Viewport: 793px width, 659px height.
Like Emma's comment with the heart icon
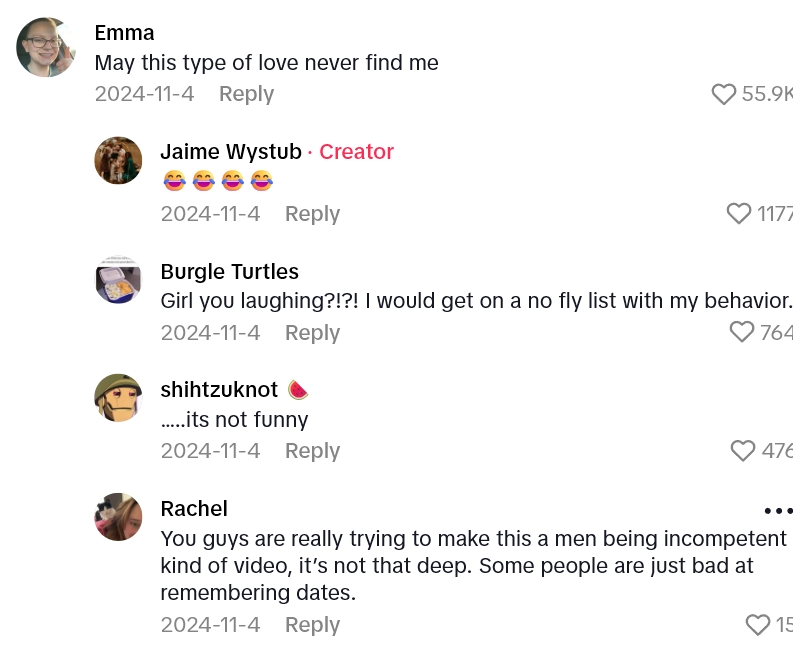pyautogui.click(x=724, y=94)
